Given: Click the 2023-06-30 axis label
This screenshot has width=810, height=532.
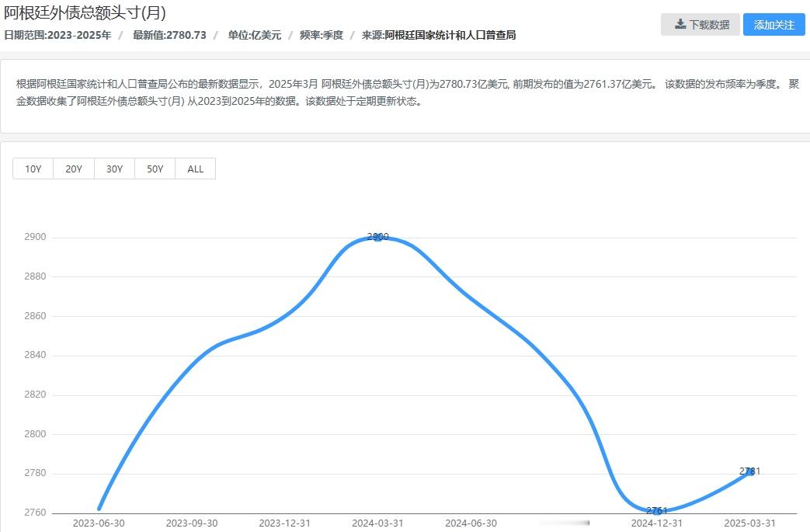Looking at the screenshot, I should tap(99, 523).
